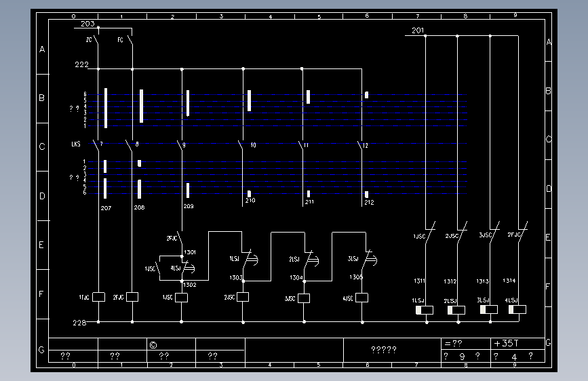
Task: Select node label 1303
Action: tap(236, 277)
